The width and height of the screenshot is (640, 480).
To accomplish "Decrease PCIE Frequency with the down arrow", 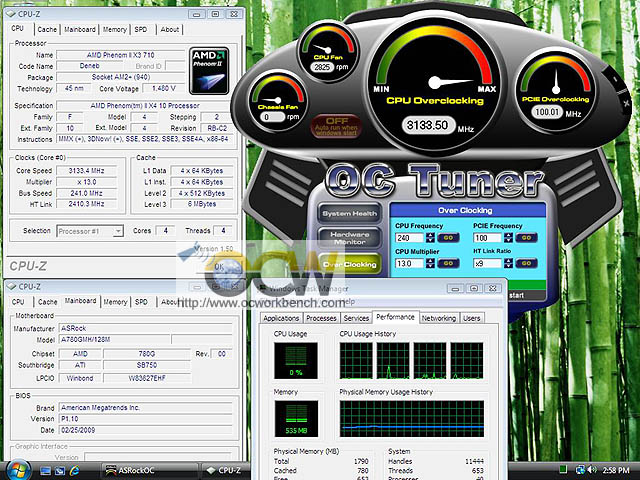I will point(508,240).
